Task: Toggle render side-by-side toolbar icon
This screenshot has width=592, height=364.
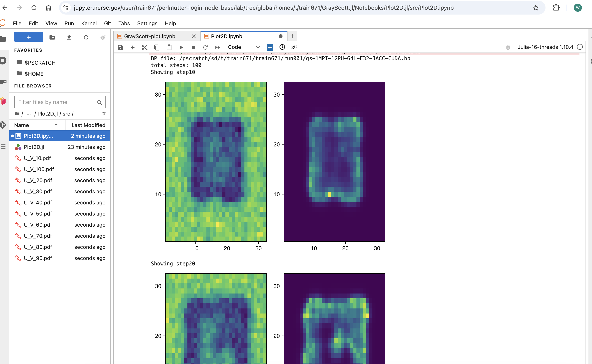Action: [270, 47]
